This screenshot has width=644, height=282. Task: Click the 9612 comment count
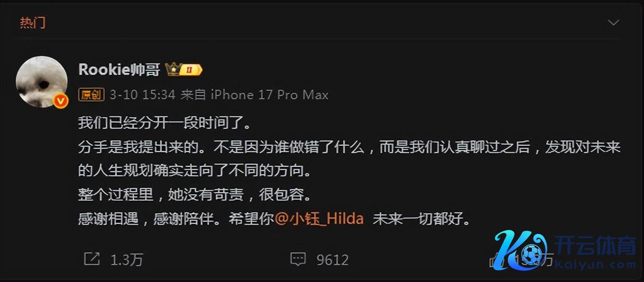333,259
